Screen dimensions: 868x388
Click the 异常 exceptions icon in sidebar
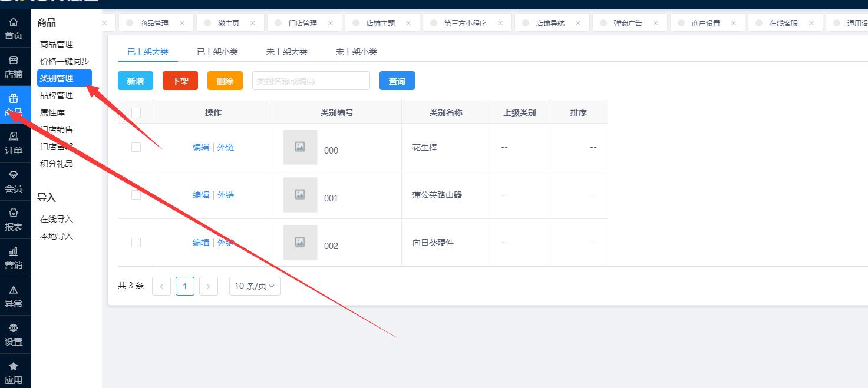[14, 296]
